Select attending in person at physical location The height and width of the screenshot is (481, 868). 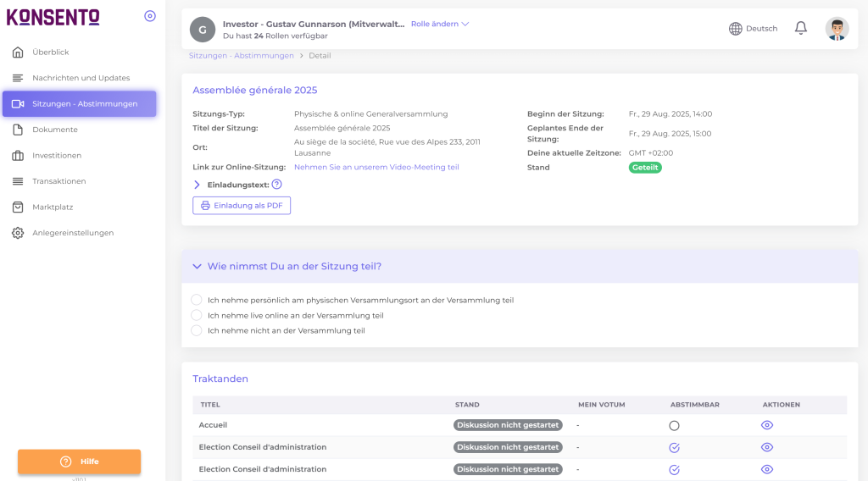tap(197, 300)
